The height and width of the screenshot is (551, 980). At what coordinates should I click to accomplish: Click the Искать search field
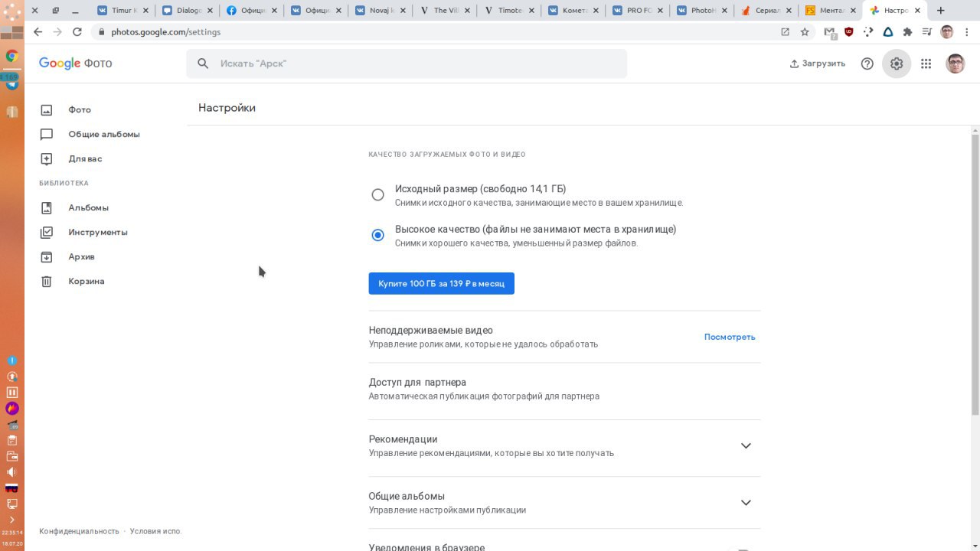[407, 64]
